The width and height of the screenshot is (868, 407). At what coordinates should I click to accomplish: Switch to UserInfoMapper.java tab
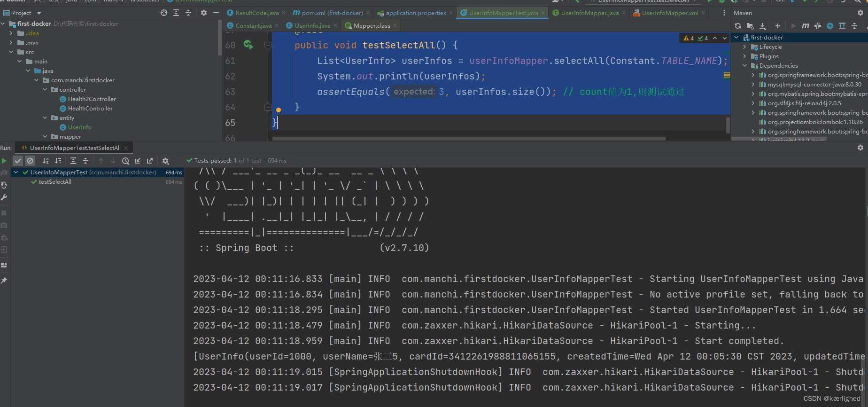589,13
